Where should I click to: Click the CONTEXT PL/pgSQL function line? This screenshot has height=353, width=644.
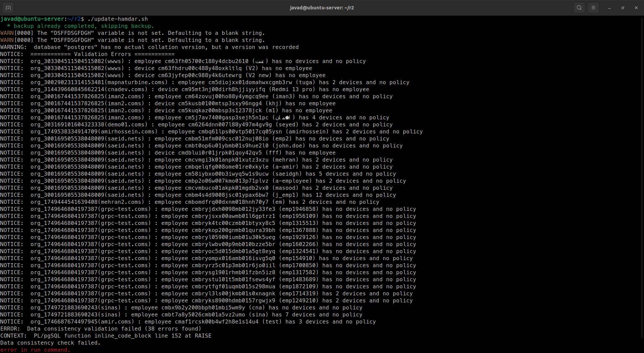point(106,336)
